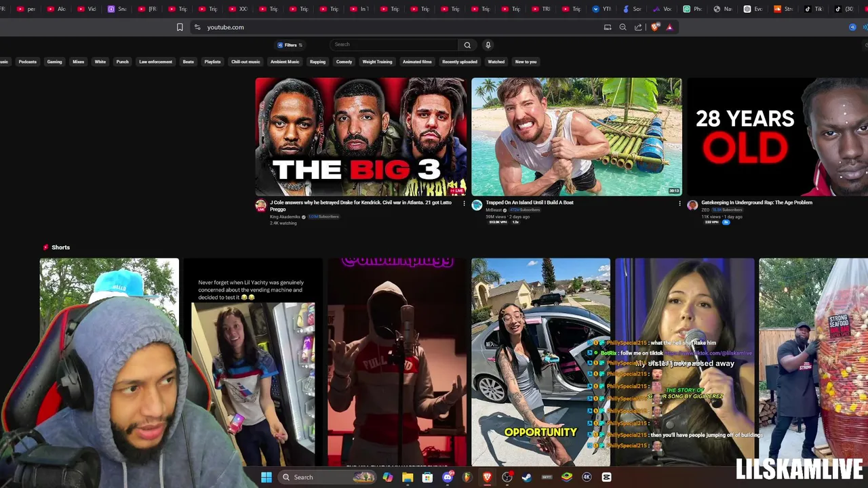868x488 pixels.
Task: Select the Law enforcement chip
Action: coord(155,62)
